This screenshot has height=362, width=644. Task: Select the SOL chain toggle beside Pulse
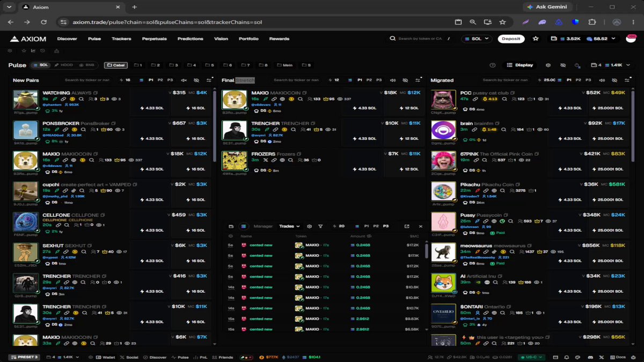tap(41, 65)
